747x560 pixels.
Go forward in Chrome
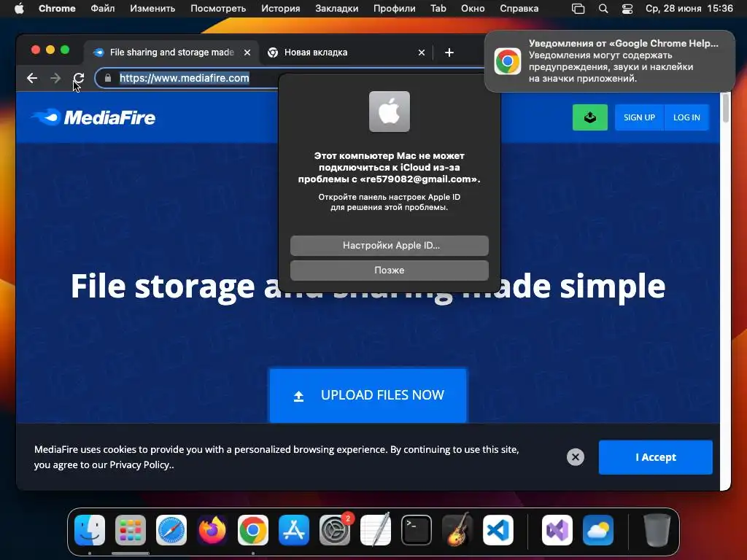[x=55, y=78]
